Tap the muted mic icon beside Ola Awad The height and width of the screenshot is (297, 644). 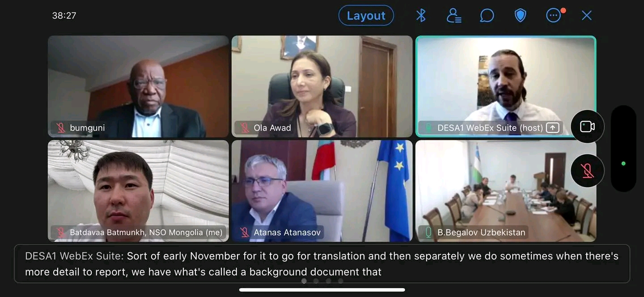coord(245,128)
